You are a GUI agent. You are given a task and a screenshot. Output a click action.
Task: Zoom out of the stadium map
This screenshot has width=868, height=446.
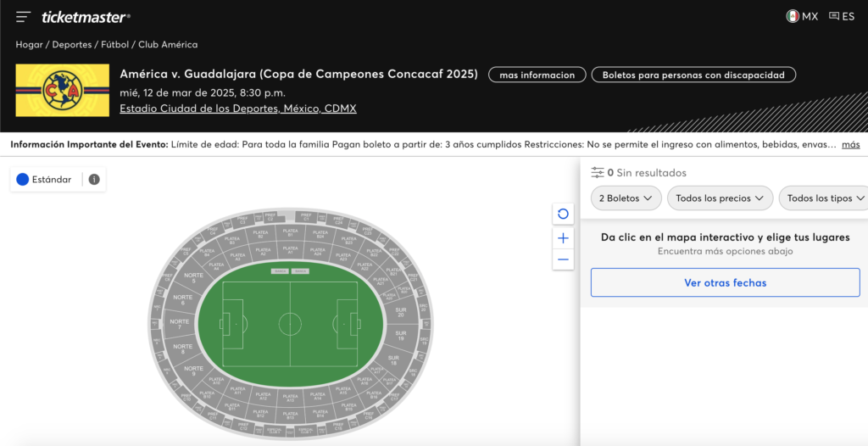pos(563,259)
